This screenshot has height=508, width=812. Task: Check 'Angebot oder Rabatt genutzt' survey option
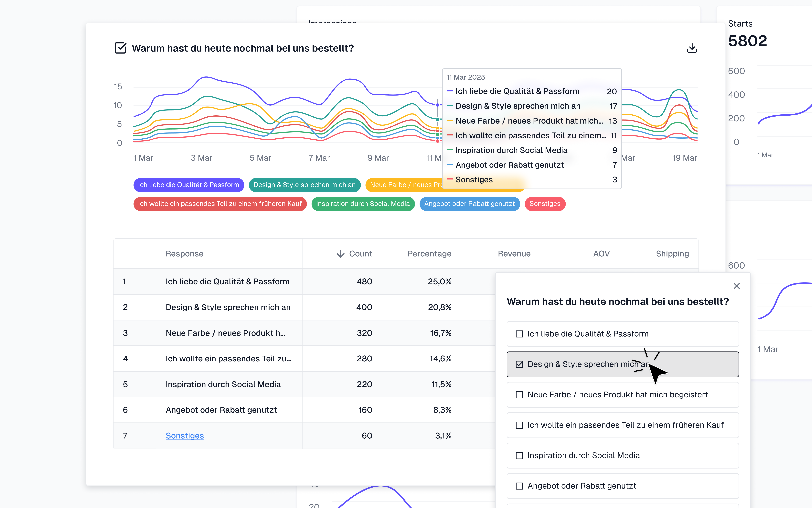pos(519,486)
